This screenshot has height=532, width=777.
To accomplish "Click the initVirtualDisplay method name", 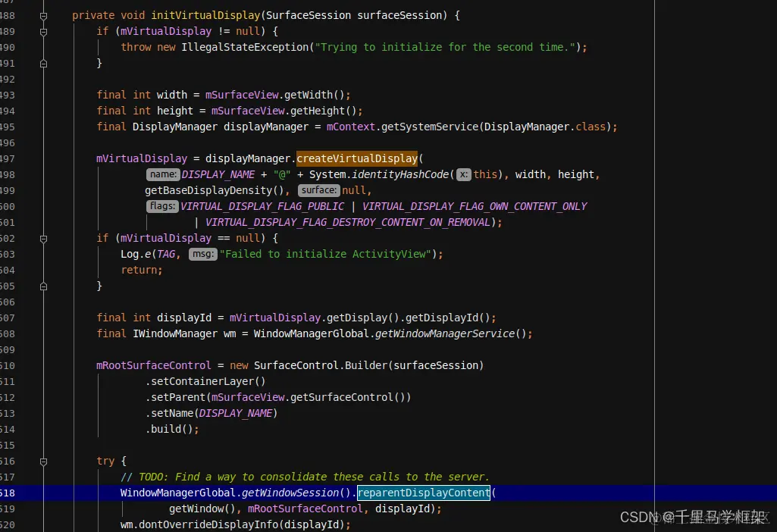I will (x=205, y=15).
